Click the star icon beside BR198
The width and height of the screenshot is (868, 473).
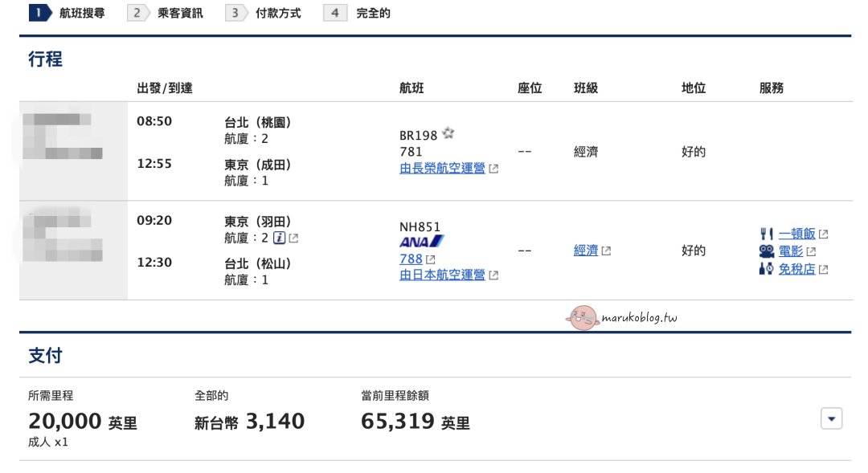(x=448, y=133)
